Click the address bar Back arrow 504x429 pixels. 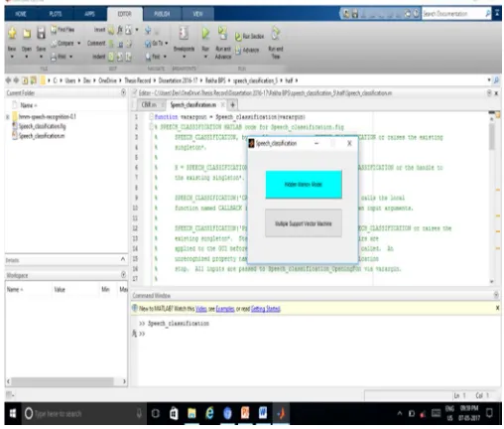(8, 80)
